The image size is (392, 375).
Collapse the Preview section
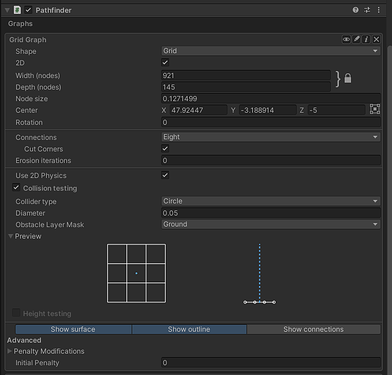point(11,236)
